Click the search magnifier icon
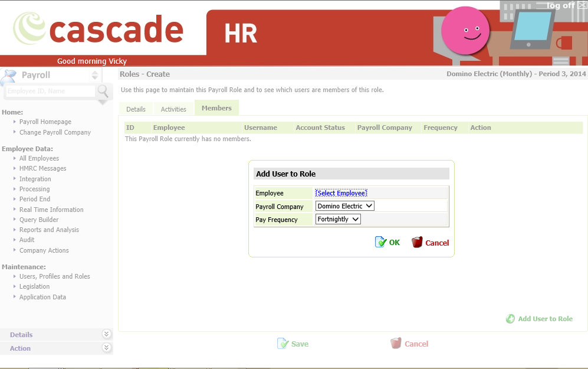 103,92
